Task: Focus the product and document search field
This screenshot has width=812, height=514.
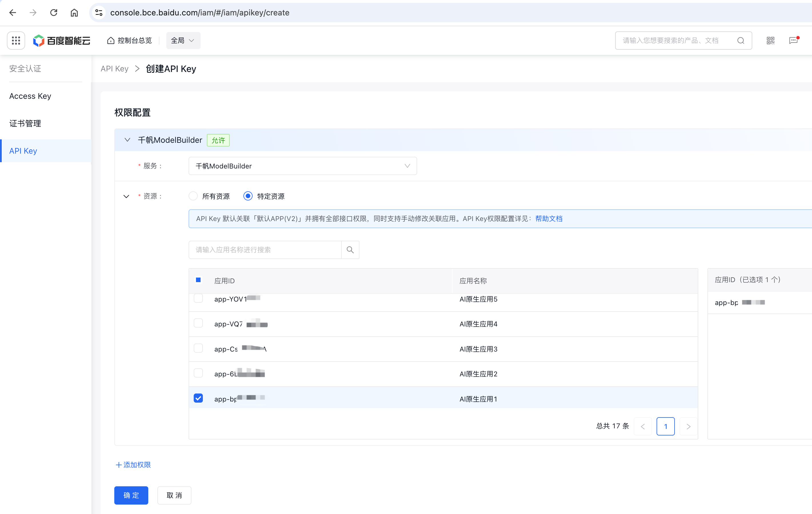Action: tap(683, 41)
